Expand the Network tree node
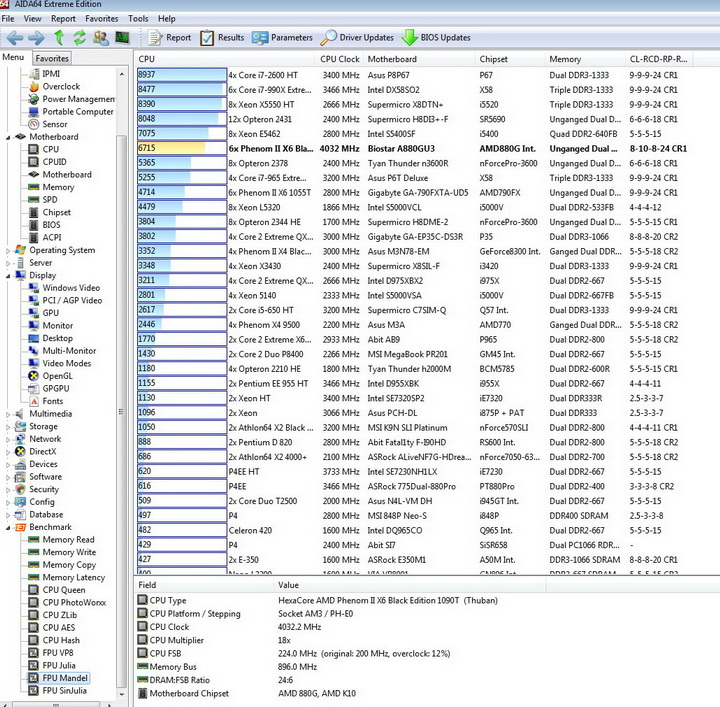This screenshot has height=707, width=720. [x=8, y=439]
